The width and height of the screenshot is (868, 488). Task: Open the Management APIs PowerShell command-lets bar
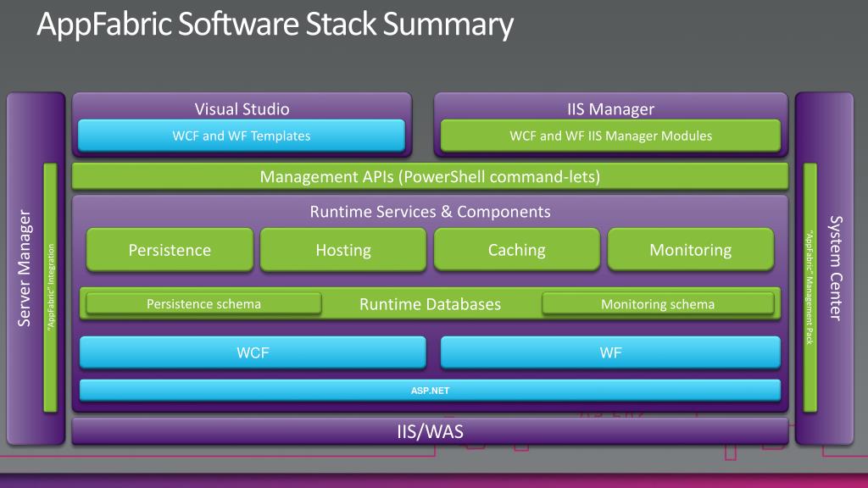point(431,177)
